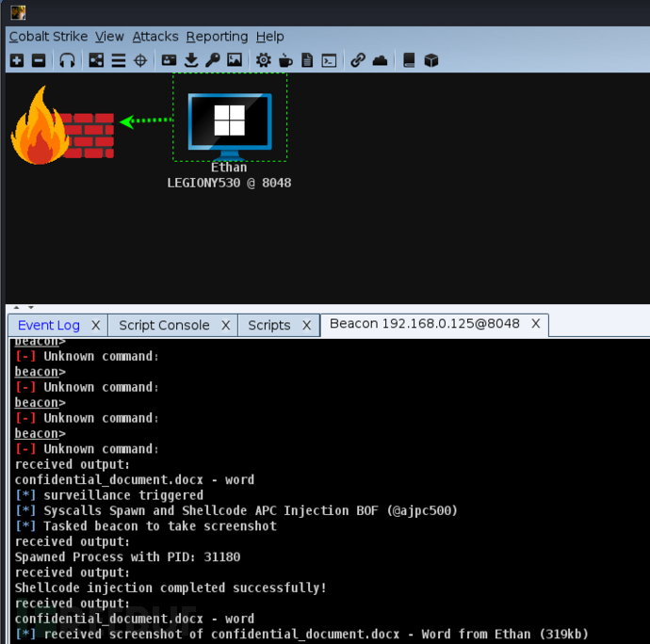Open the View menu
This screenshot has height=644, width=650.
109,37
